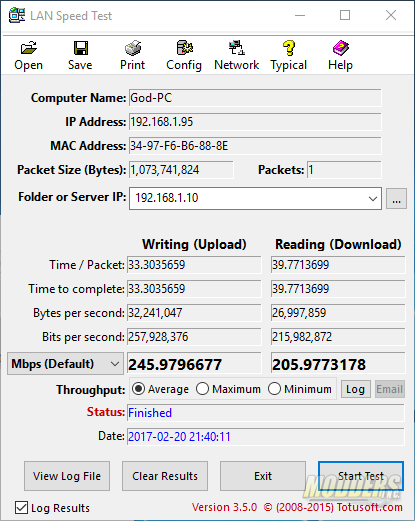This screenshot has width=415, height=521.
Task: Click the Totusoft.com link text
Action: (x=369, y=507)
